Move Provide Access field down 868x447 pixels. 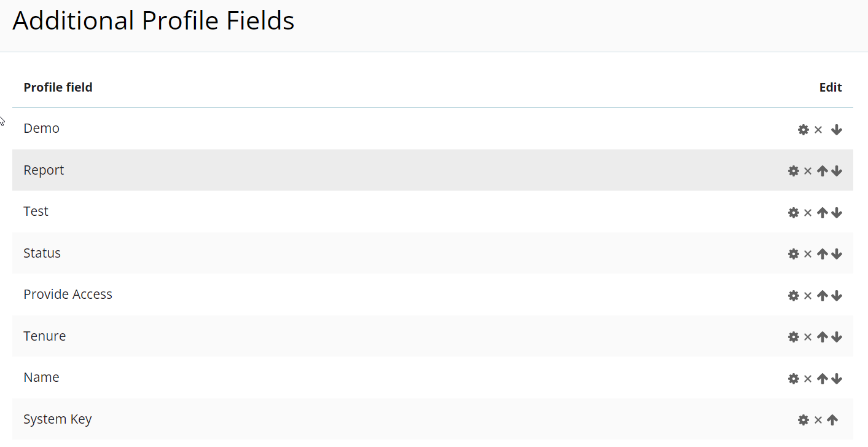[x=836, y=296]
